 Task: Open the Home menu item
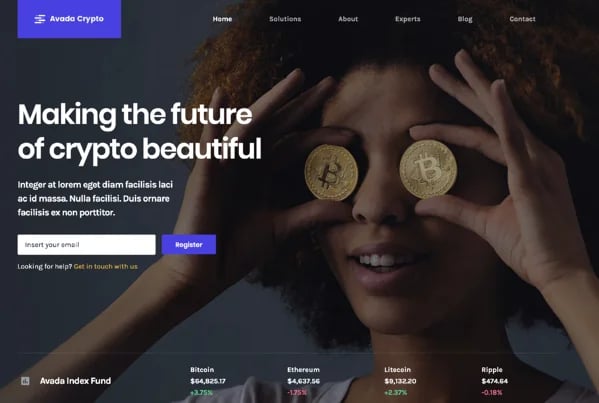click(x=222, y=19)
